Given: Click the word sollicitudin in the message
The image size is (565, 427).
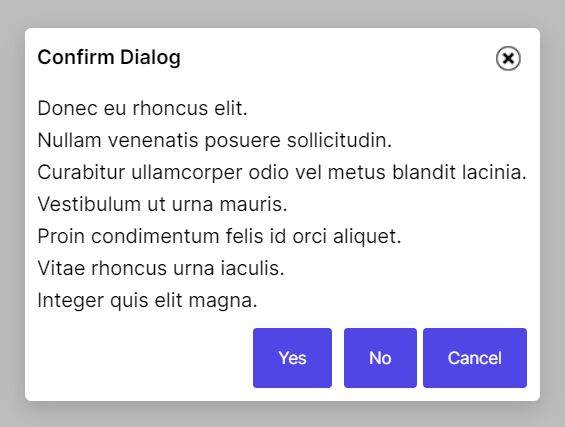Looking at the screenshot, I should 339,140.
